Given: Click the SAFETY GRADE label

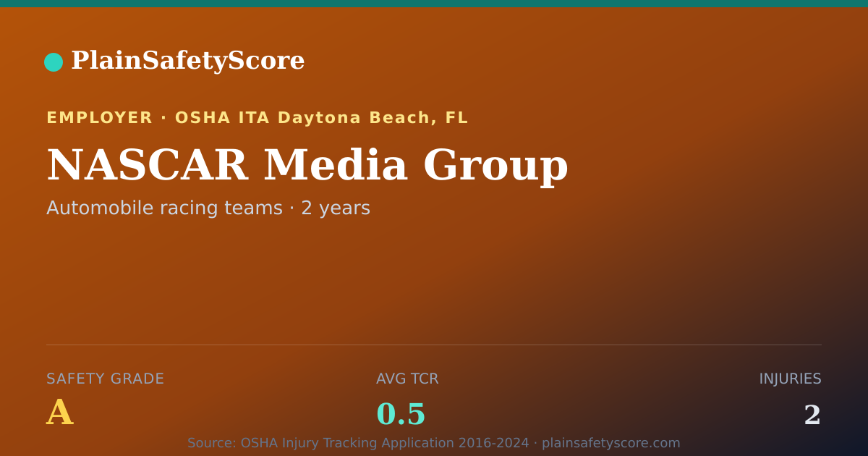Looking at the screenshot, I should click(106, 379).
